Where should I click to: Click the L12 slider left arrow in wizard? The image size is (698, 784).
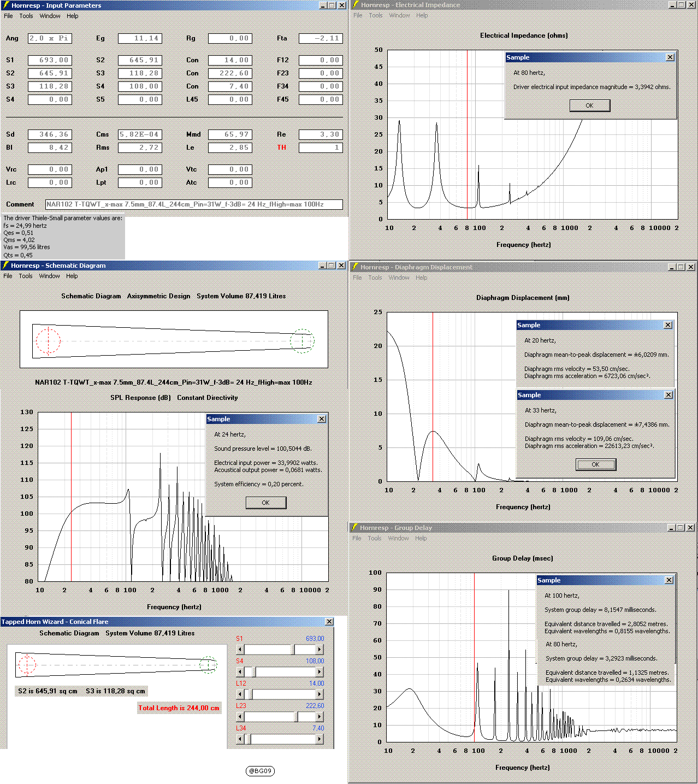click(240, 694)
